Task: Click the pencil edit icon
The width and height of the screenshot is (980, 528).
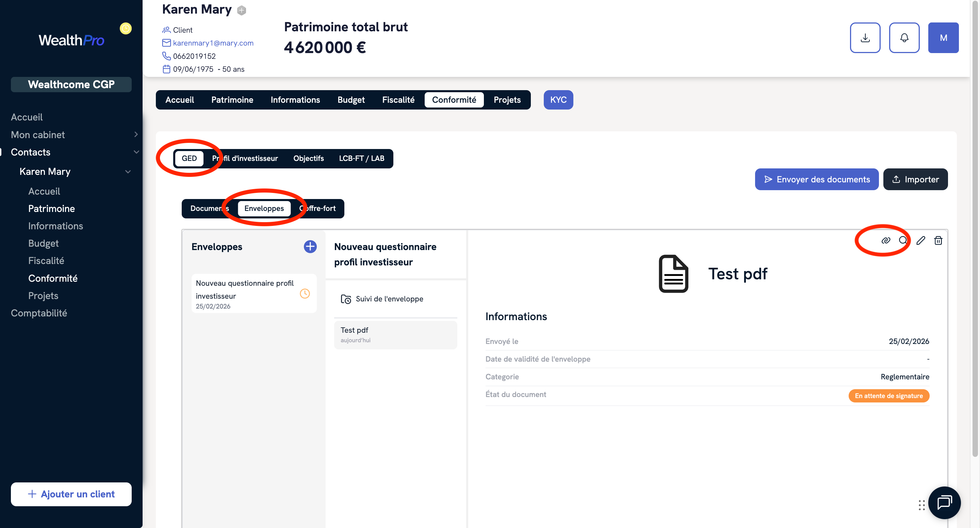Action: tap(920, 241)
